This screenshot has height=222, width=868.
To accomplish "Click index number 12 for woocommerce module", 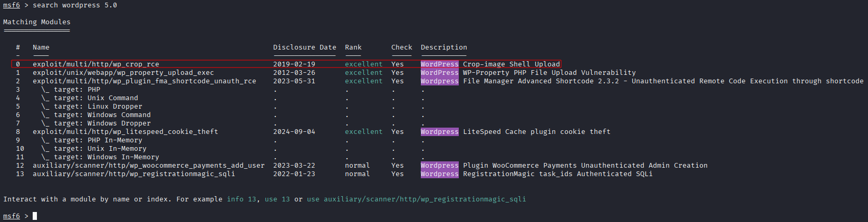I will (x=20, y=166).
